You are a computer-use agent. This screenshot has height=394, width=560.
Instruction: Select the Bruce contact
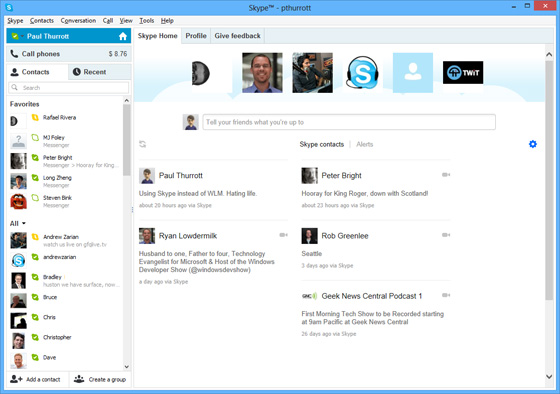[x=66, y=300]
